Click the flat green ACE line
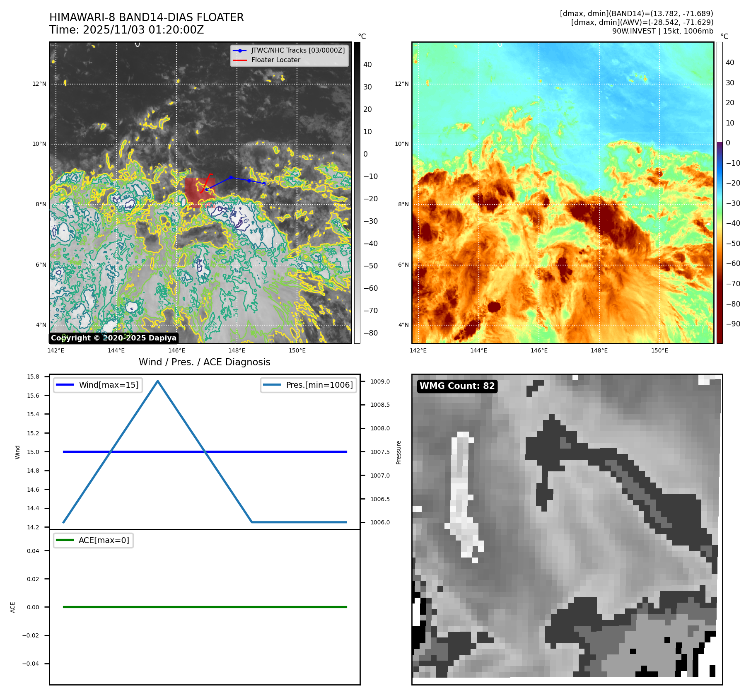The image size is (751, 700). [205, 607]
